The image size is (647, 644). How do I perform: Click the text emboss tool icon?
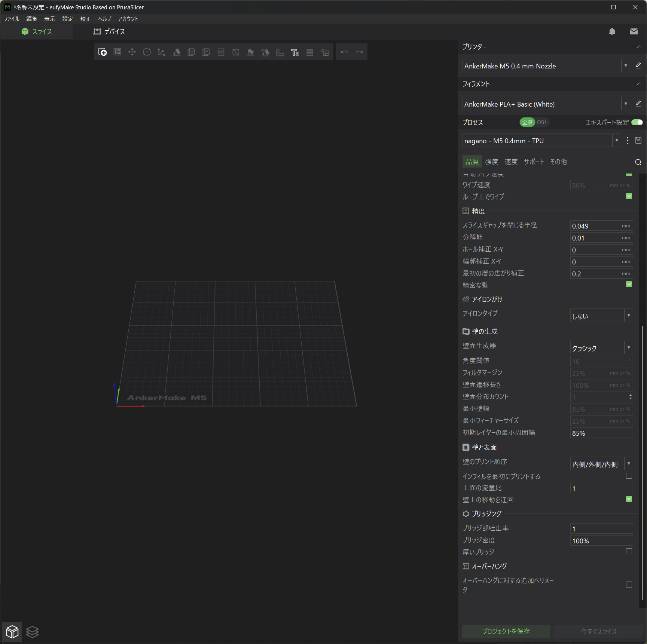point(295,52)
